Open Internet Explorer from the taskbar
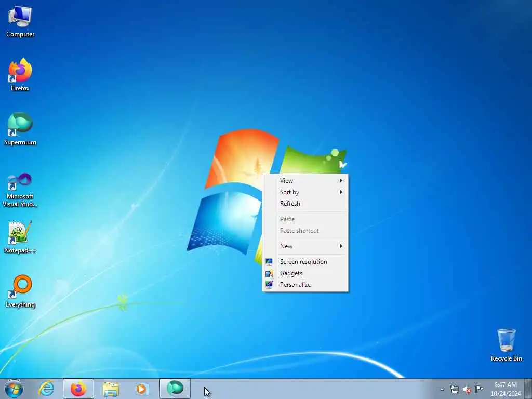 [46, 389]
